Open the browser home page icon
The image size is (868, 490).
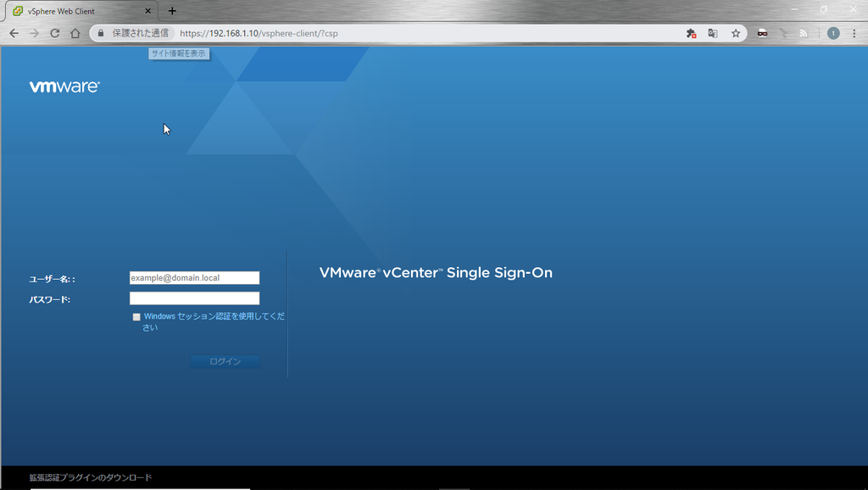tap(75, 33)
